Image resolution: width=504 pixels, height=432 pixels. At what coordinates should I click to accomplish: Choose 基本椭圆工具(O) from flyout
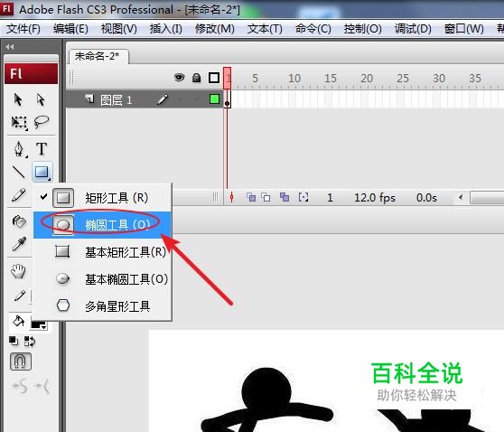[103, 279]
